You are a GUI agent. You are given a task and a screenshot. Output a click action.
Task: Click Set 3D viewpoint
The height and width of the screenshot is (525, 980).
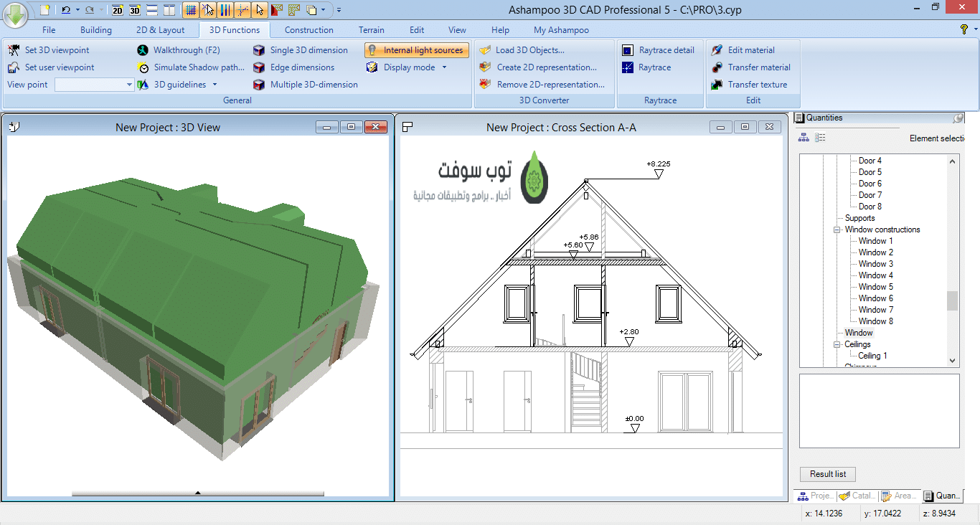coord(49,50)
